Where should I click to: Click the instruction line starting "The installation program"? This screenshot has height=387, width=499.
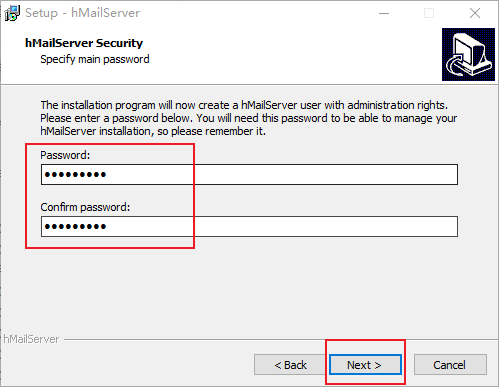tap(244, 105)
